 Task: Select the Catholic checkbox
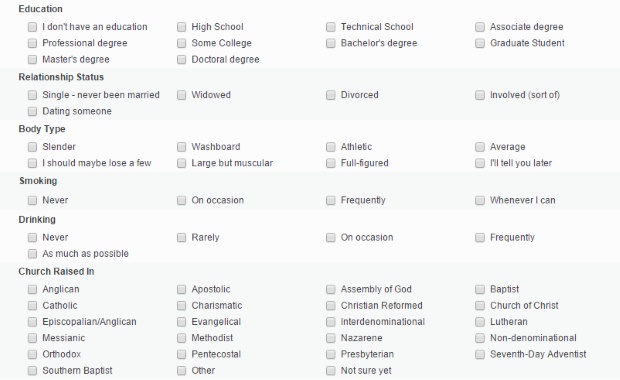click(32, 306)
